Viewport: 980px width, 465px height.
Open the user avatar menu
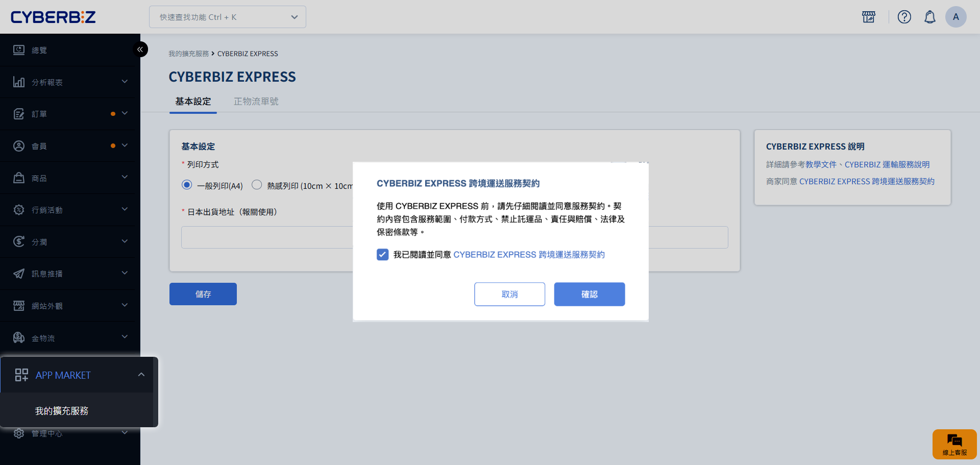tap(955, 17)
